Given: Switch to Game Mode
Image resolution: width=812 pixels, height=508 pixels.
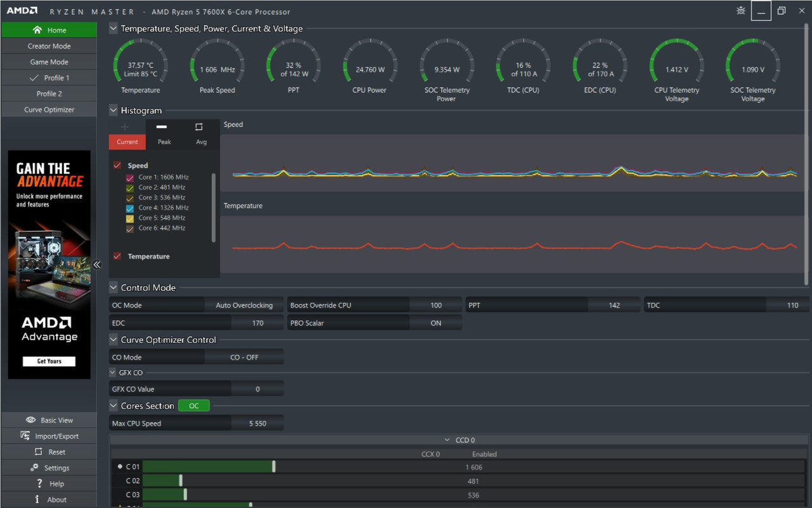Looking at the screenshot, I should coord(49,62).
